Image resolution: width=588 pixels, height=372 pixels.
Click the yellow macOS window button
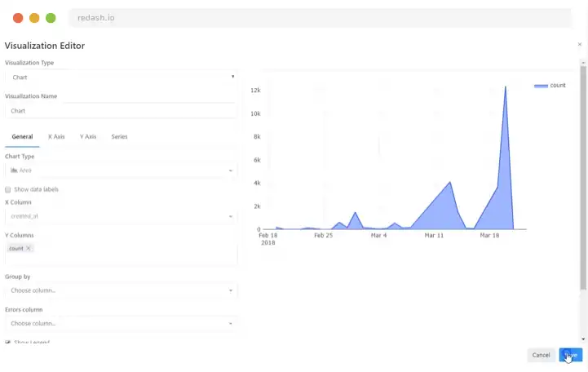(x=34, y=18)
